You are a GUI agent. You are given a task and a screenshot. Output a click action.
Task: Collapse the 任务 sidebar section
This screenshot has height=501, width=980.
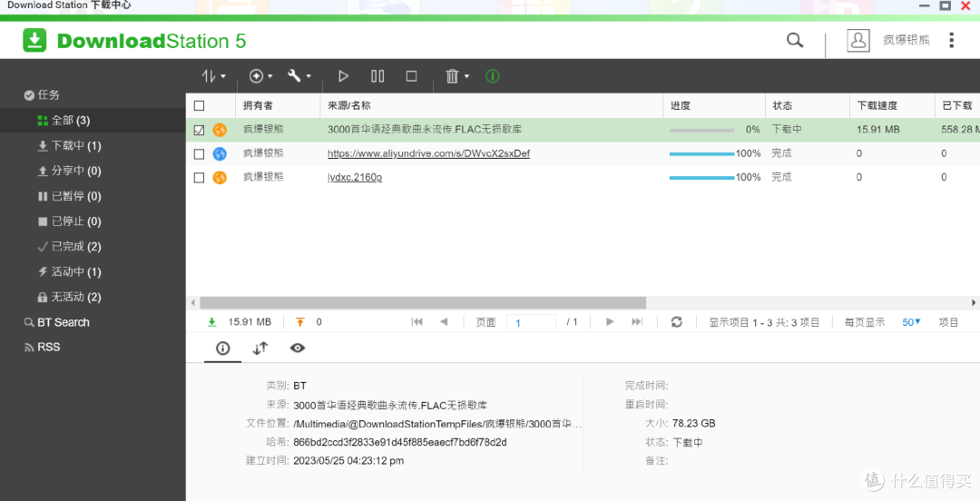42,95
